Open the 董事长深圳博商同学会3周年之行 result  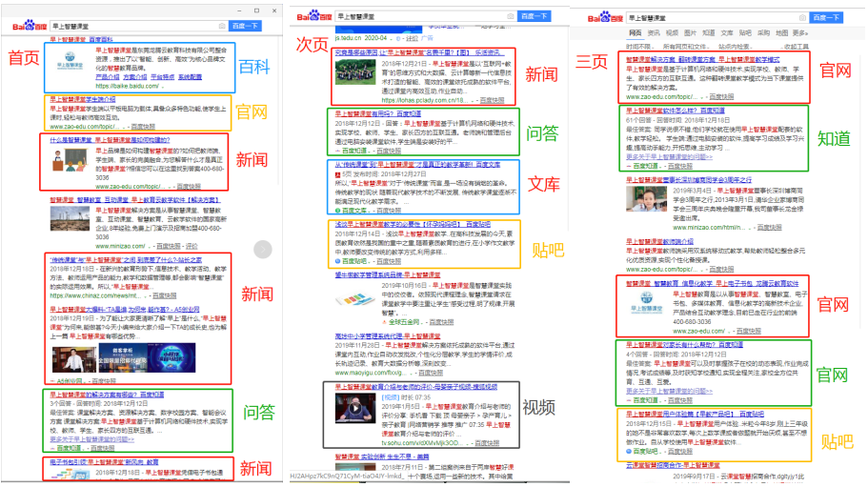[x=689, y=180]
